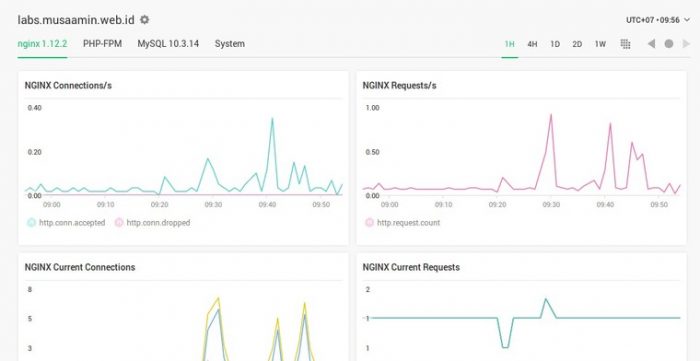Click the live circle indicator button
Image resolution: width=700 pixels, height=361 pixels.
tap(669, 44)
